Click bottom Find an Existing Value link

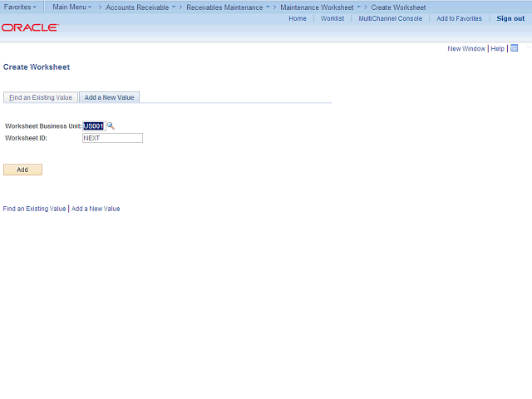pyautogui.click(x=34, y=209)
